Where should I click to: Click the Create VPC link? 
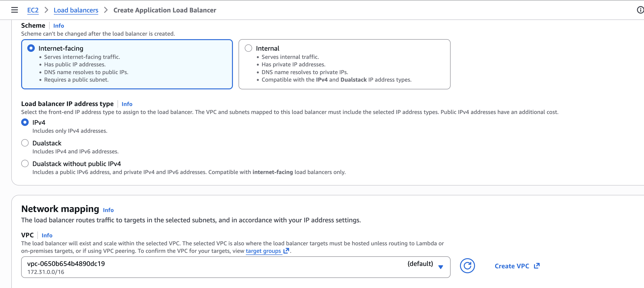point(512,266)
